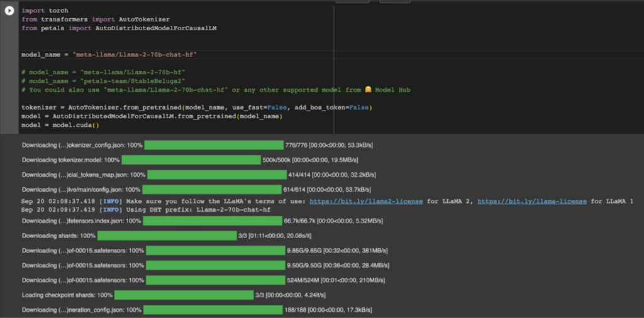
Task: Click the 524M safetensors progress bar
Action: coord(215,280)
